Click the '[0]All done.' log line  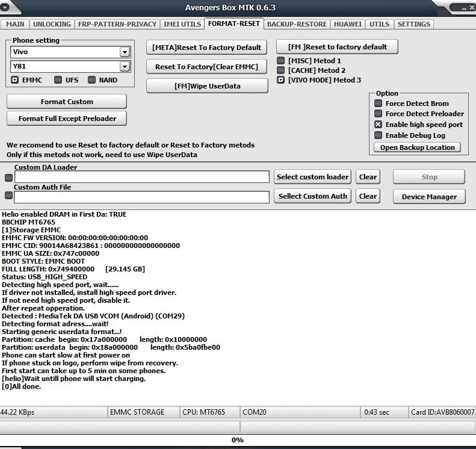point(21,386)
